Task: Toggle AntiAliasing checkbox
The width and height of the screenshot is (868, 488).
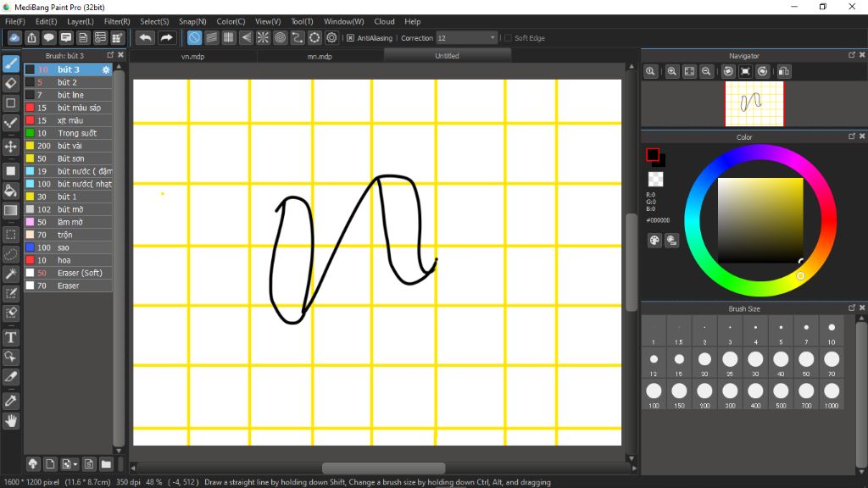Action: [350, 38]
